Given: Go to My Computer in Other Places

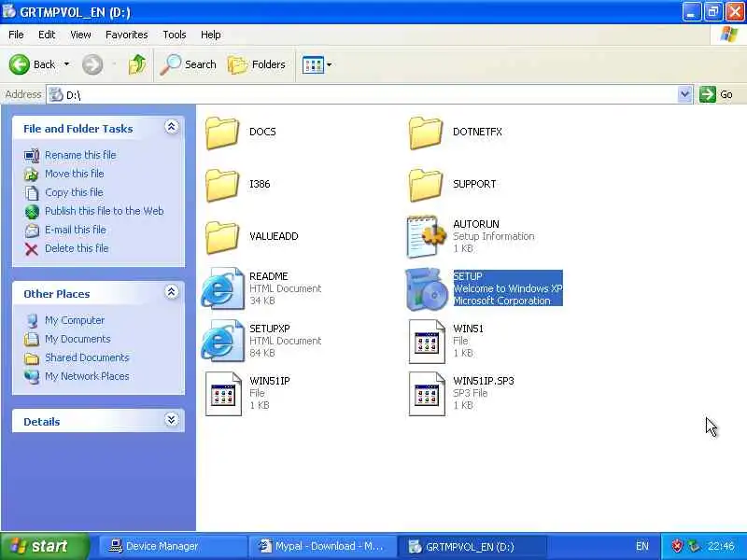Looking at the screenshot, I should tap(75, 320).
